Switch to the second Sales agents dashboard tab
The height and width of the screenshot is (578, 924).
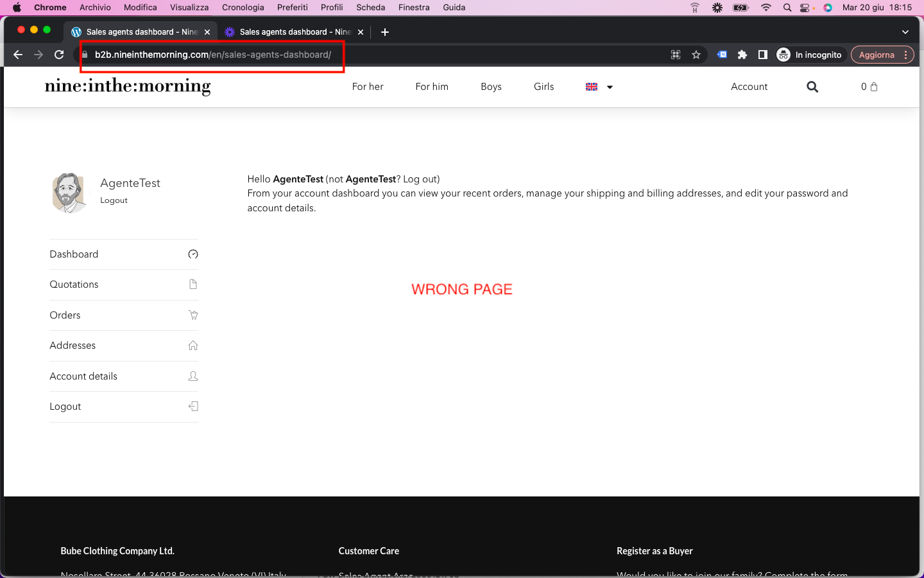tap(294, 32)
